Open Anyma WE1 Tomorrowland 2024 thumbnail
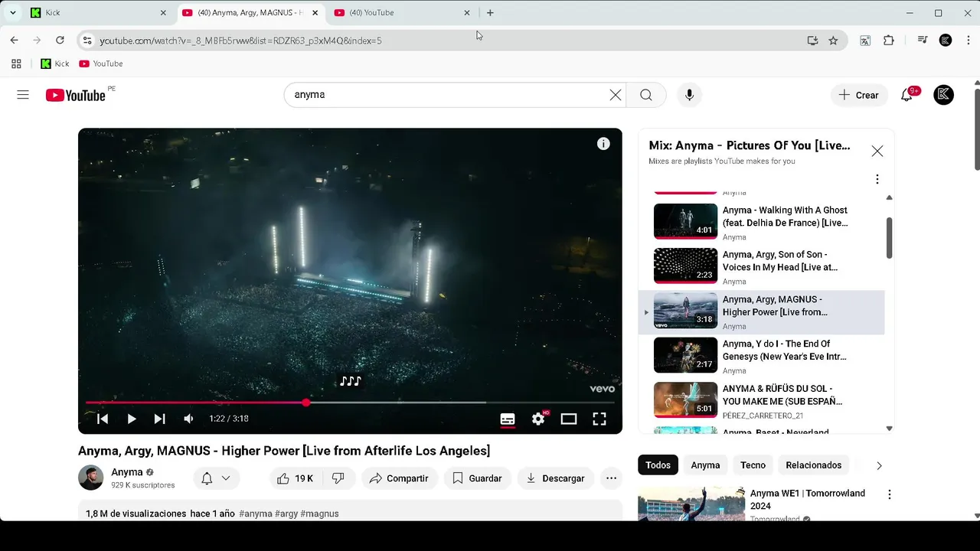This screenshot has height=551, width=980. 691,504
